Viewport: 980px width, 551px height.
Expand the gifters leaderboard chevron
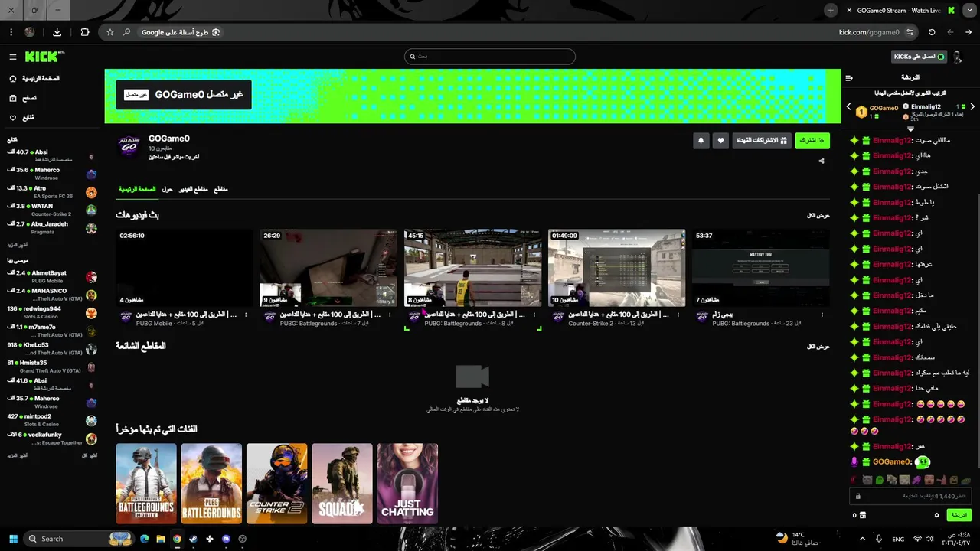[910, 129]
